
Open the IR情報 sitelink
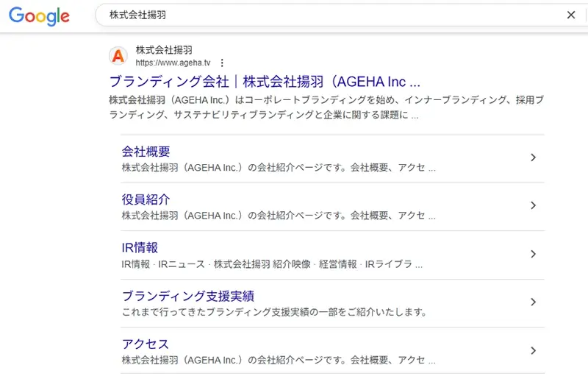140,247
